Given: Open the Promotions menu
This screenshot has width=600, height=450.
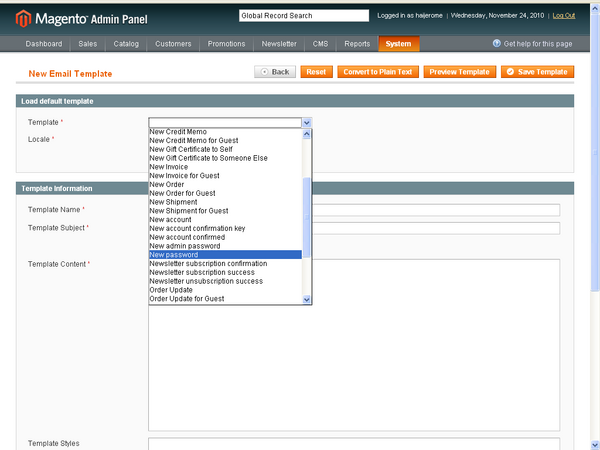Looking at the screenshot, I should coord(226,44).
